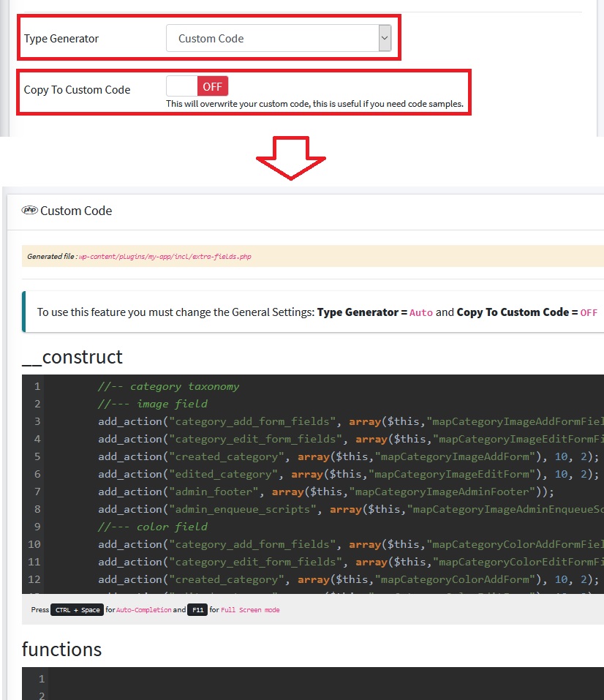Place cursor on the category taxonomy comment

[168, 386]
